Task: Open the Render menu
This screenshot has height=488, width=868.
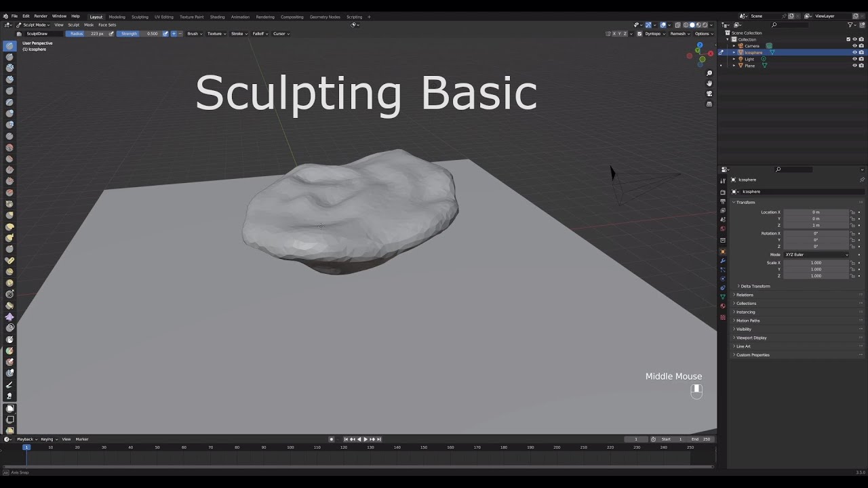Action: coord(41,16)
